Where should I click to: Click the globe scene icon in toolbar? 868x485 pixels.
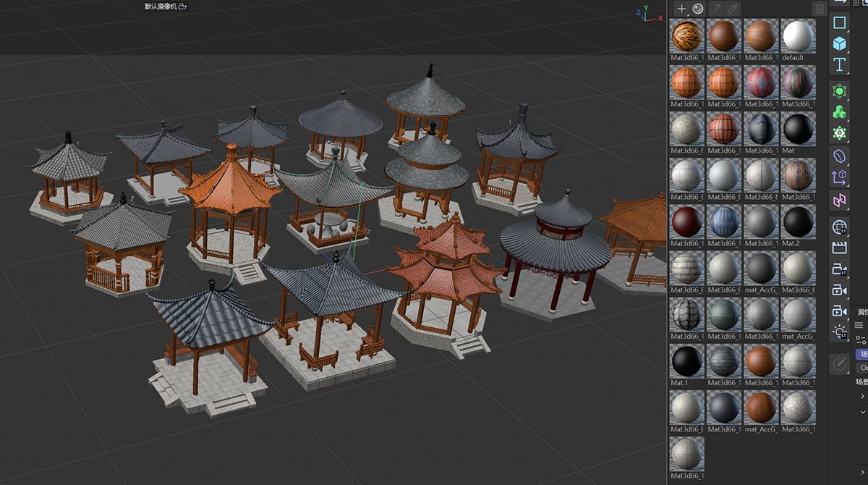[x=839, y=228]
